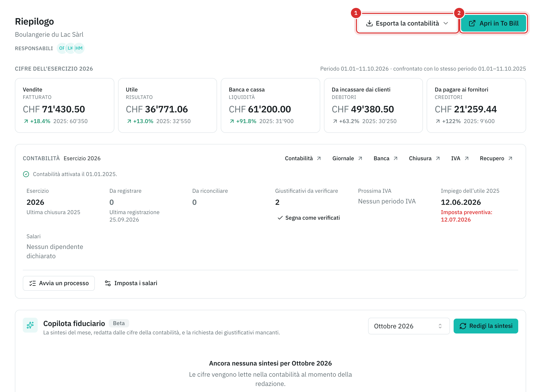
Task: Click the arrow icon next to Contabilità link
Action: click(x=319, y=159)
